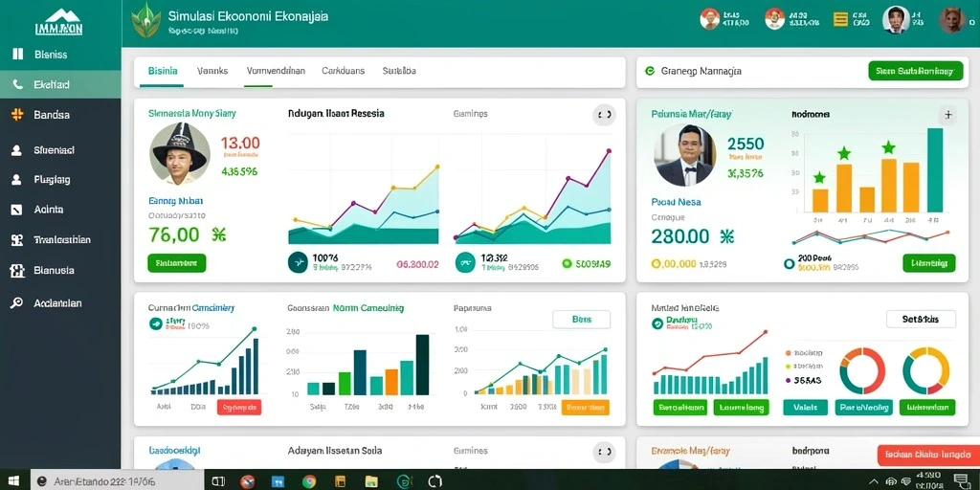Click the man in hat profile photo

pos(179,153)
